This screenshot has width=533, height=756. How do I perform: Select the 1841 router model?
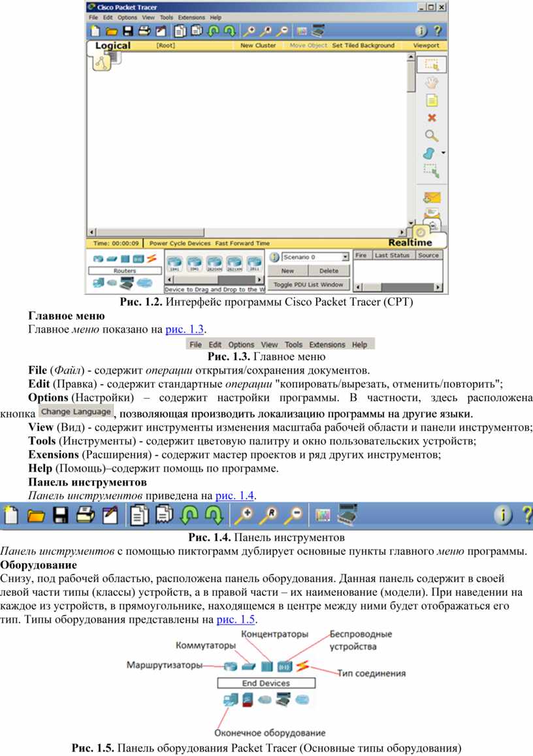point(174,264)
